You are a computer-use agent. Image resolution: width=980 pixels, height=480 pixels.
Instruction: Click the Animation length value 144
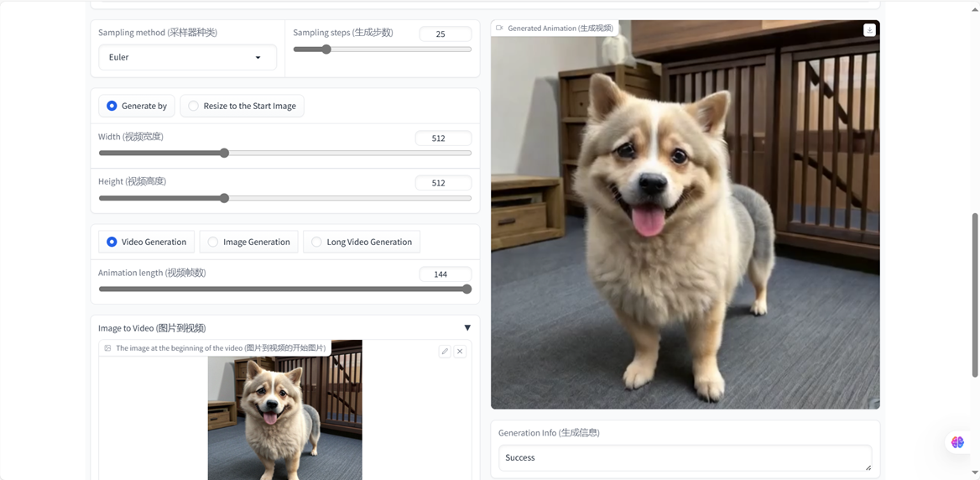click(x=445, y=274)
